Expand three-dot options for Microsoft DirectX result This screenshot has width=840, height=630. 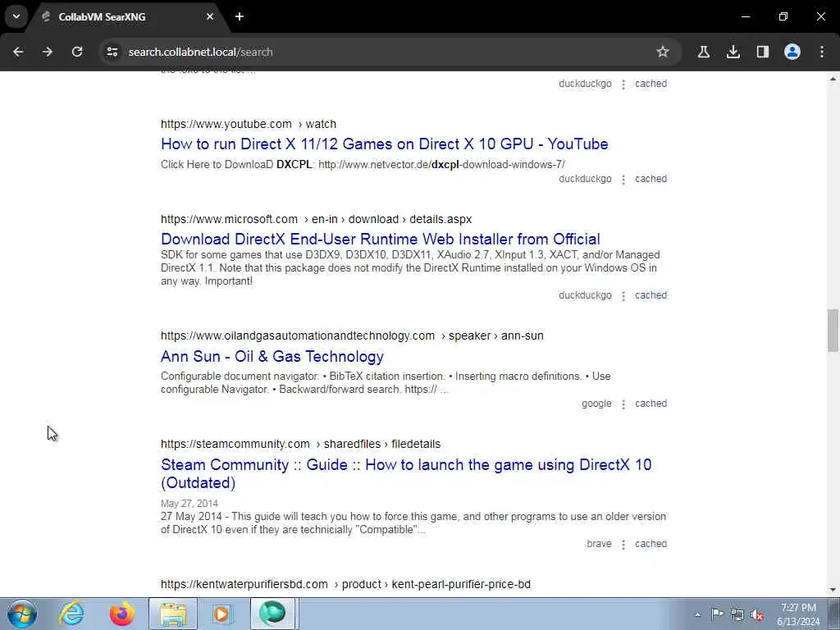pyautogui.click(x=623, y=295)
